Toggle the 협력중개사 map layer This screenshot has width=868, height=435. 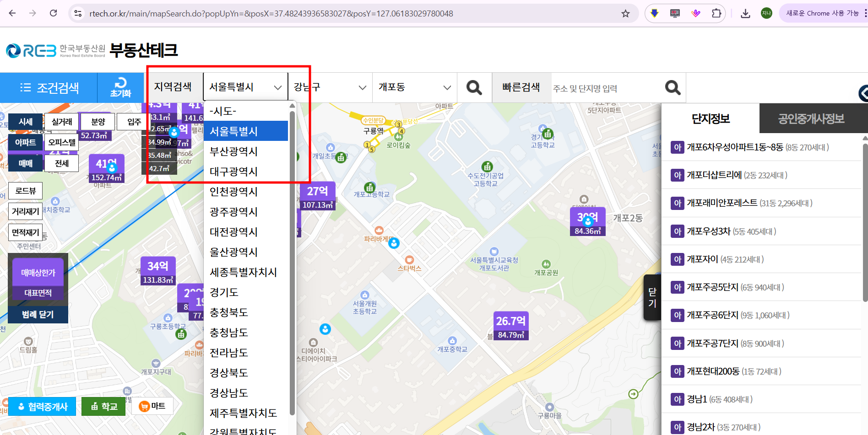click(42, 407)
